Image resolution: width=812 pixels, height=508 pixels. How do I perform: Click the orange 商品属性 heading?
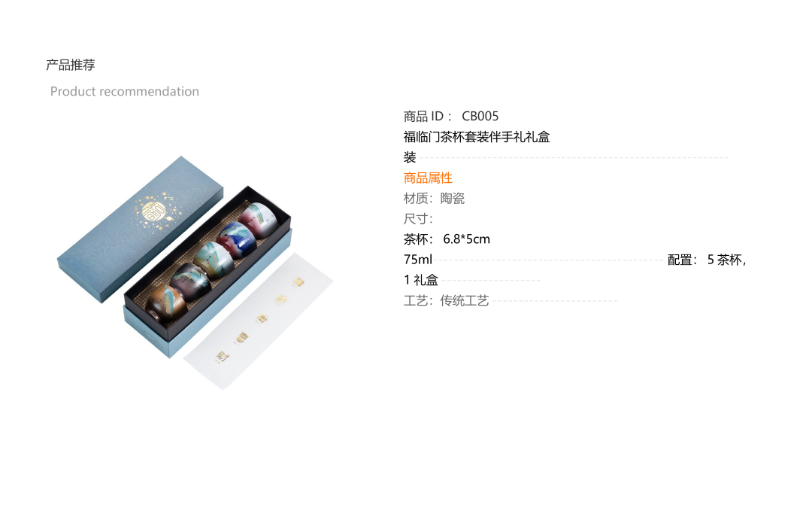[428, 178]
